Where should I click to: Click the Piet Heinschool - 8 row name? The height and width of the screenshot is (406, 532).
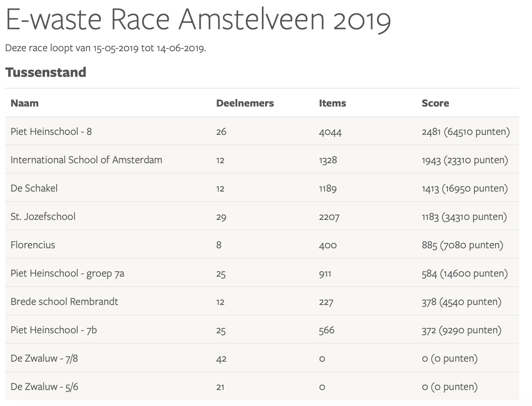(51, 132)
